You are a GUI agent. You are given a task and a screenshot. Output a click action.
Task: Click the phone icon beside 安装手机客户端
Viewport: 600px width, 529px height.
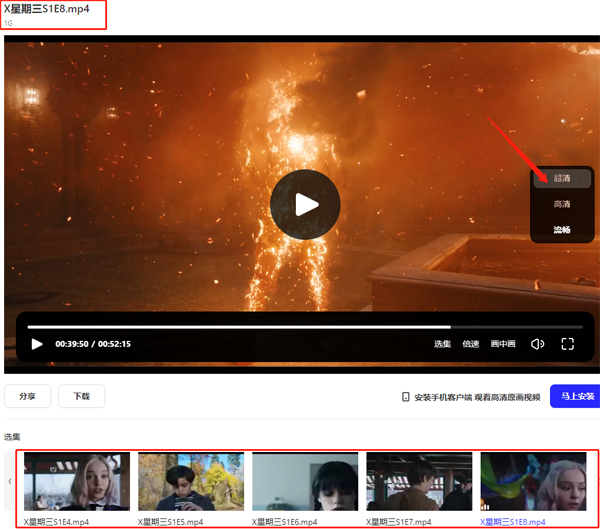coord(406,397)
